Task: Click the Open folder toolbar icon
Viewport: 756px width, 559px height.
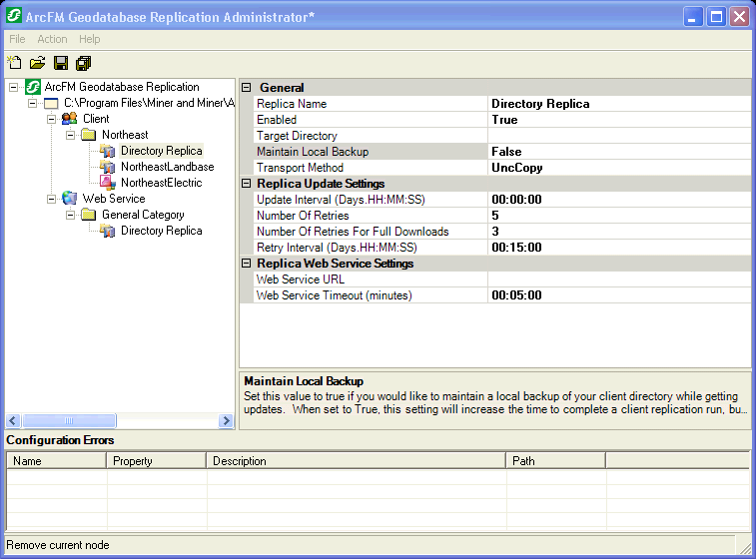Action: (37, 63)
